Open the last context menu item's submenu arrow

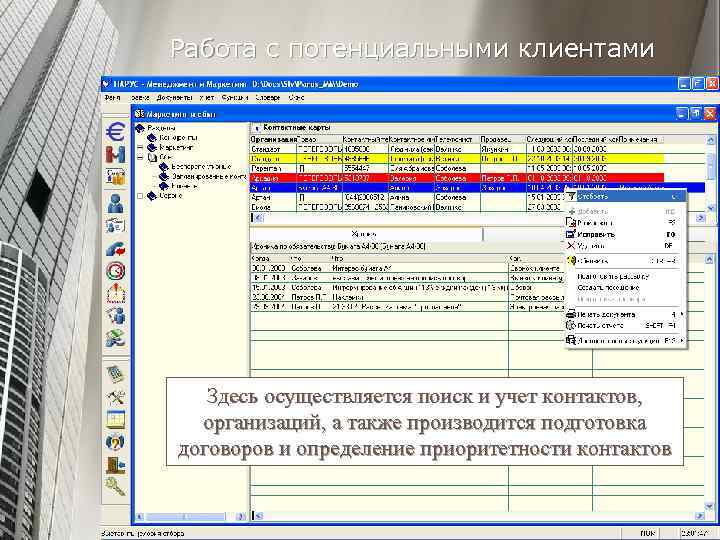681,341
